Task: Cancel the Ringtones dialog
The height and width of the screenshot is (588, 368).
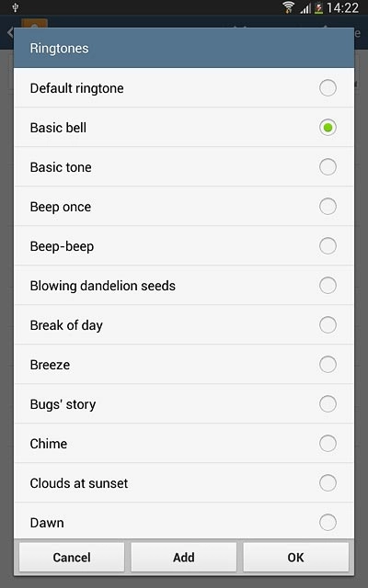Action: click(72, 558)
